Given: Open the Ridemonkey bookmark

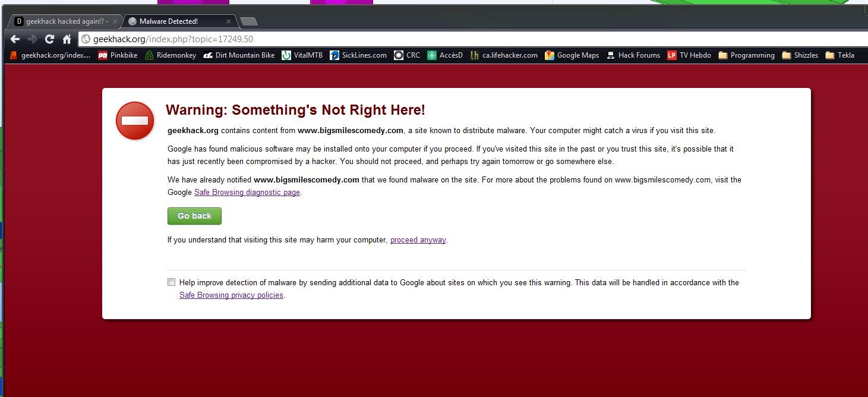Looking at the screenshot, I should (171, 55).
